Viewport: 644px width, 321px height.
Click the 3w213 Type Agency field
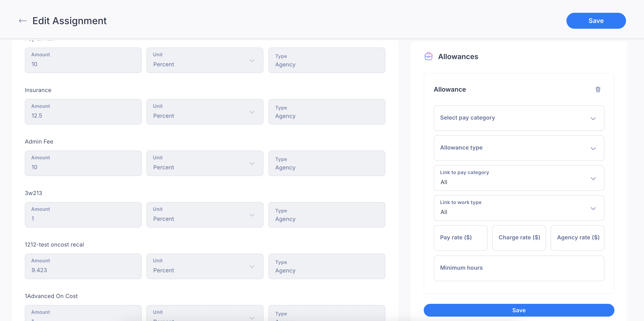click(327, 215)
